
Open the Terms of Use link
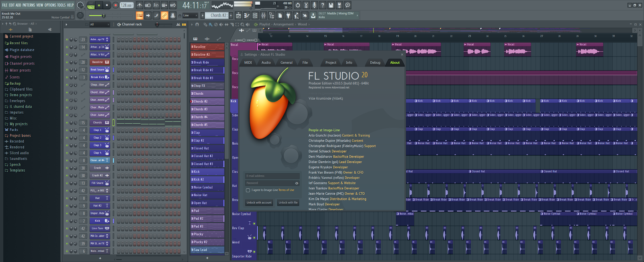(x=286, y=190)
